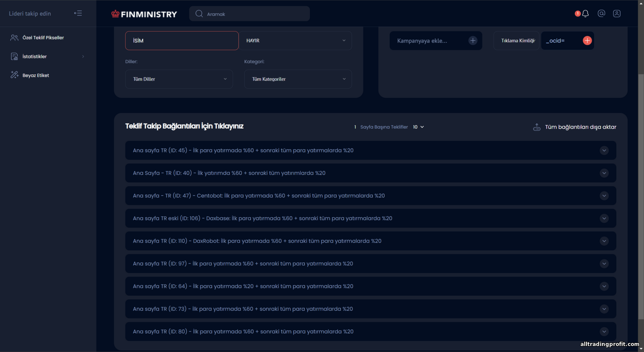This screenshot has height=352, width=644.
Task: Click the Aramak search field
Action: [x=249, y=14]
